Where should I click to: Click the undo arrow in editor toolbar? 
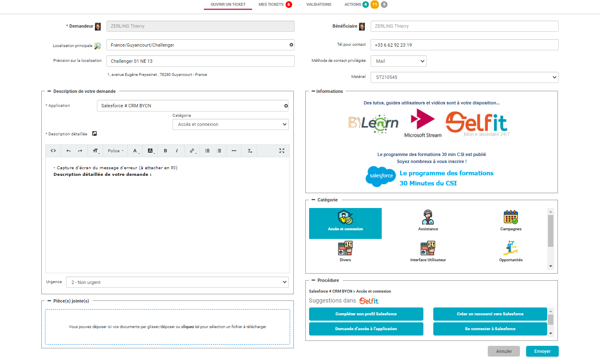tap(69, 151)
